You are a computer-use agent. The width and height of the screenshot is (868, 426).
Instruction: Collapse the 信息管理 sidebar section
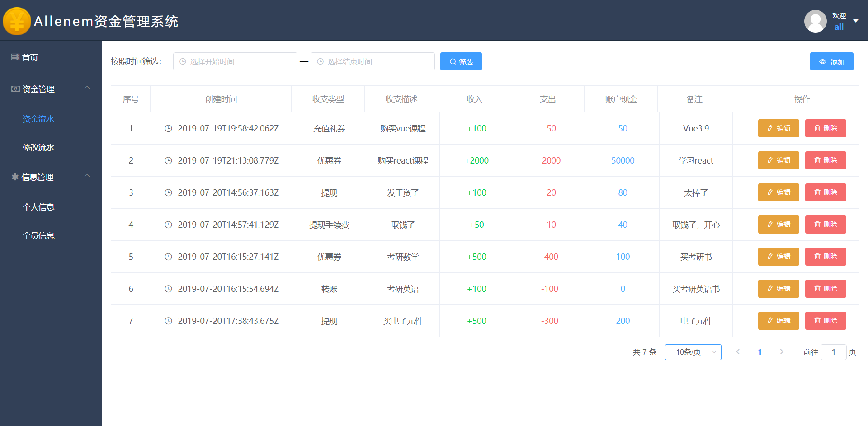click(x=87, y=176)
